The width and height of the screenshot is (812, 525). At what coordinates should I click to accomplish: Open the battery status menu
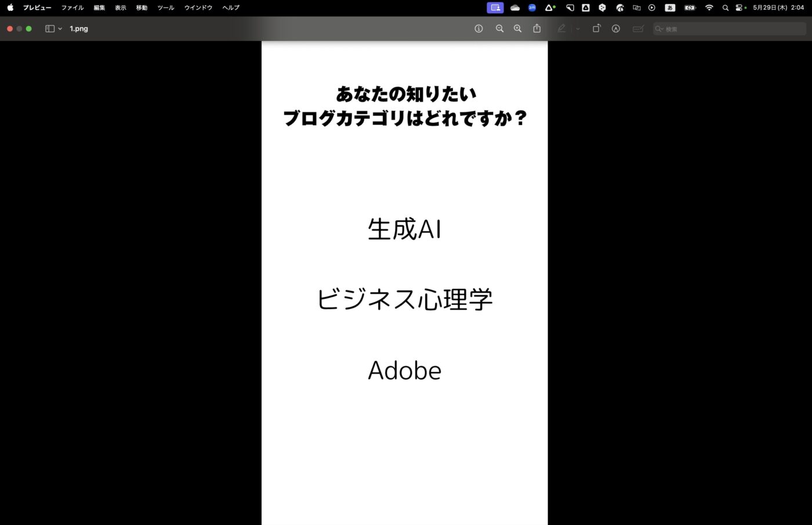pos(690,8)
